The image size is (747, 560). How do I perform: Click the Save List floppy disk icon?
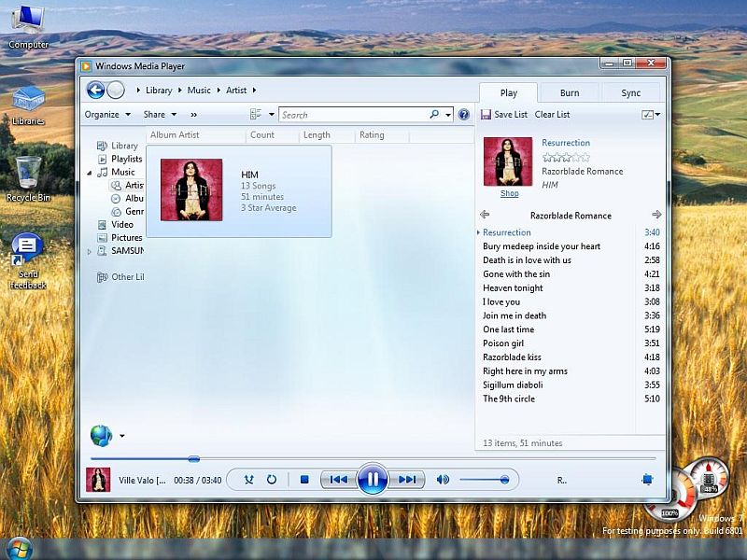click(486, 114)
